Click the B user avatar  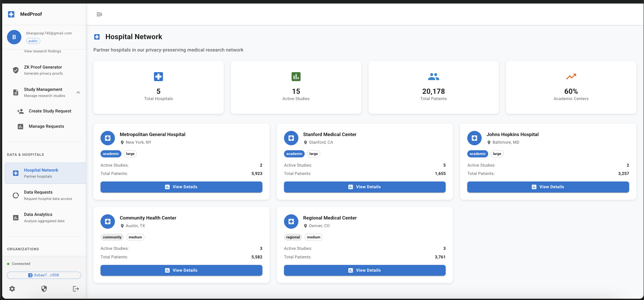[14, 37]
